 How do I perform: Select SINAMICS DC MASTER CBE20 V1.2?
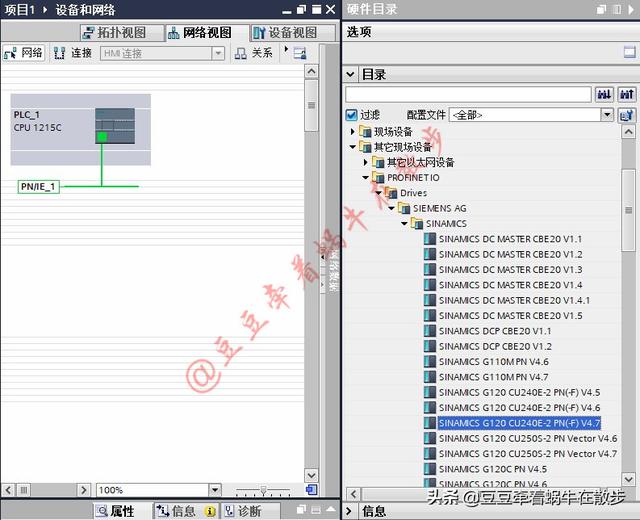(511, 254)
